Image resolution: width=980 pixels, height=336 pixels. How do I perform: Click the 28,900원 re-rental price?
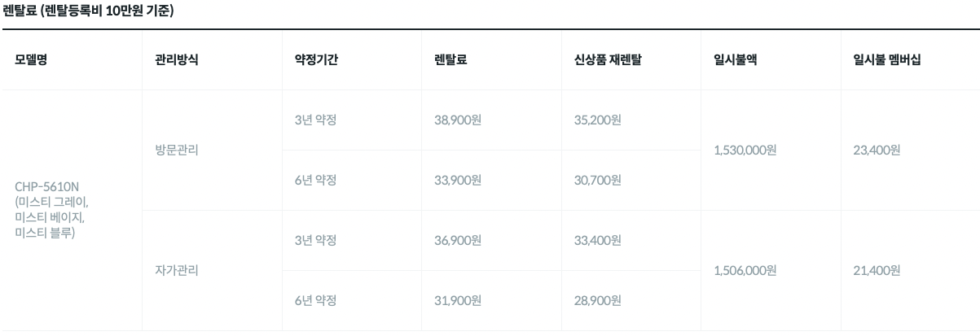(598, 300)
